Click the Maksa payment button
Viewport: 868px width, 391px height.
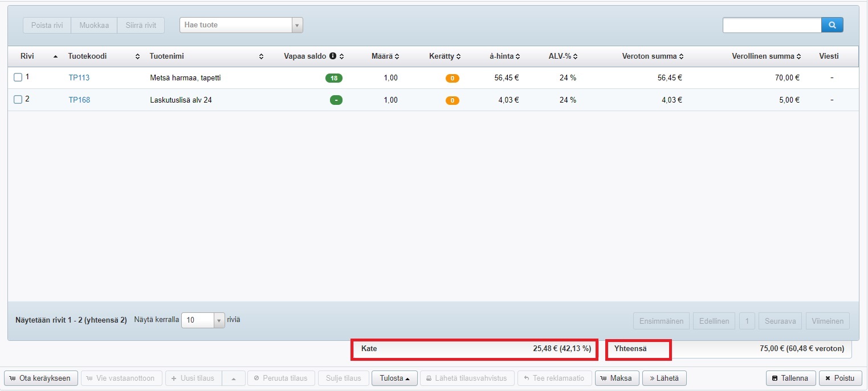tap(616, 378)
